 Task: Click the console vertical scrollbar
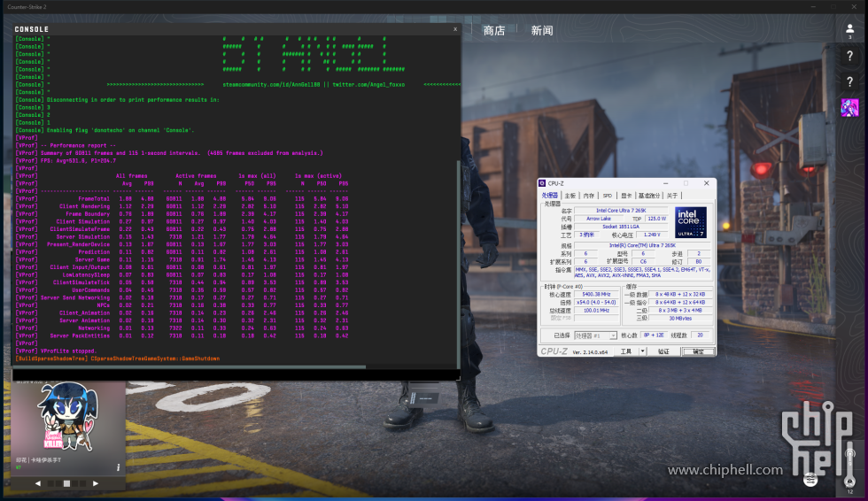(x=458, y=266)
